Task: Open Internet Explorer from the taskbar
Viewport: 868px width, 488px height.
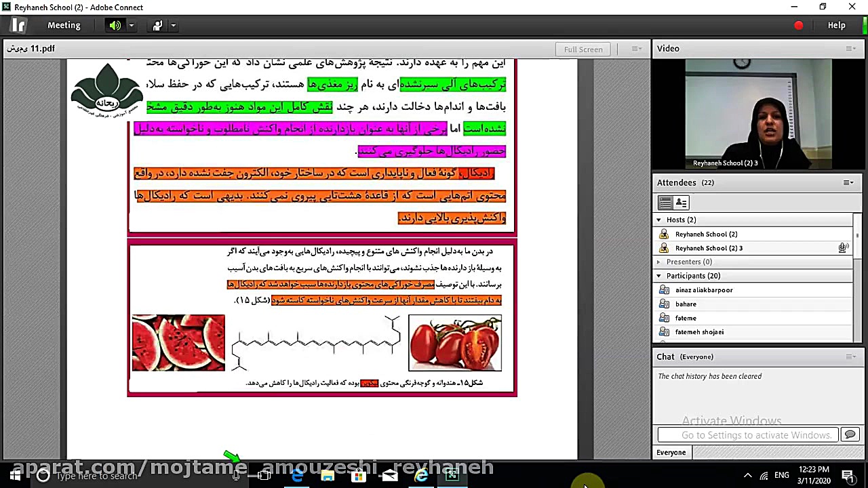Action: pos(421,475)
